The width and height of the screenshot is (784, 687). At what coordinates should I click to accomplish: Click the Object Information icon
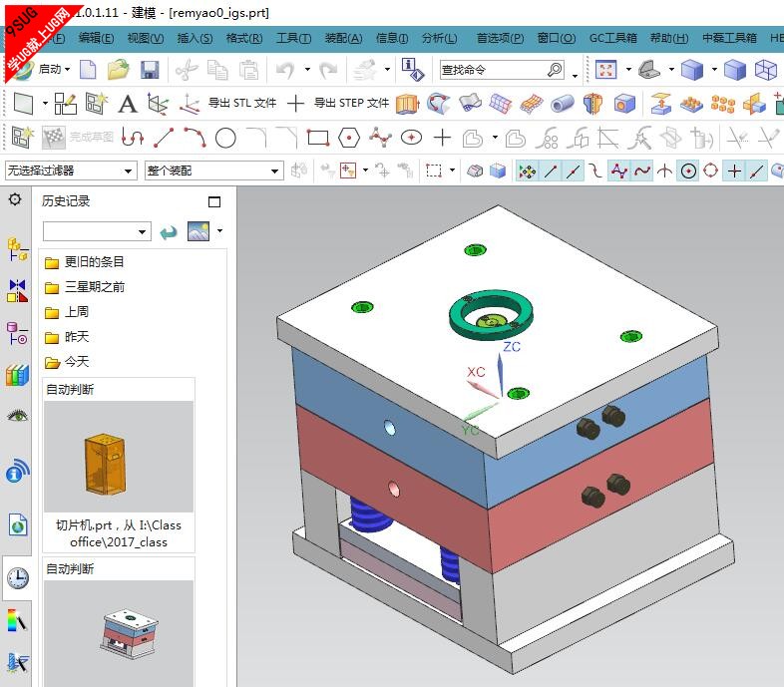[x=413, y=70]
